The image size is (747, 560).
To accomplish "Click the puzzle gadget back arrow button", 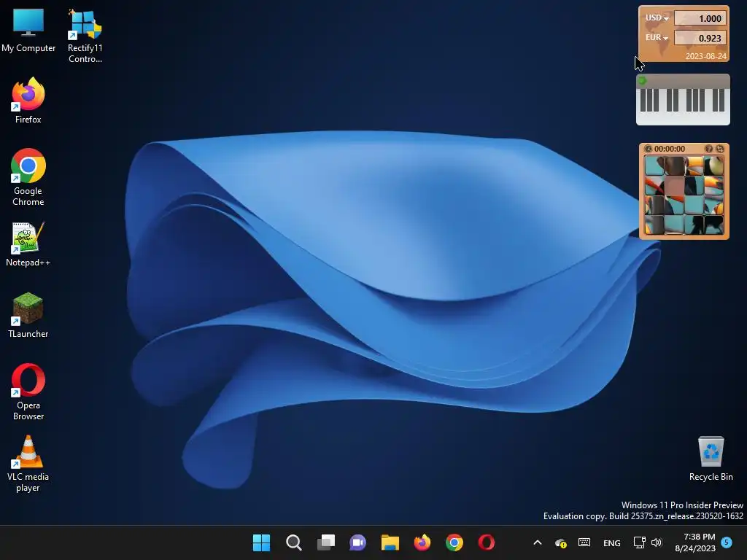I will pos(648,149).
